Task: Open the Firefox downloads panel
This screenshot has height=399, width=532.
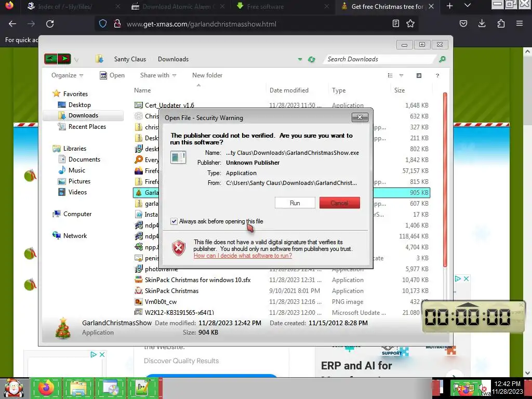Action: tap(482, 23)
